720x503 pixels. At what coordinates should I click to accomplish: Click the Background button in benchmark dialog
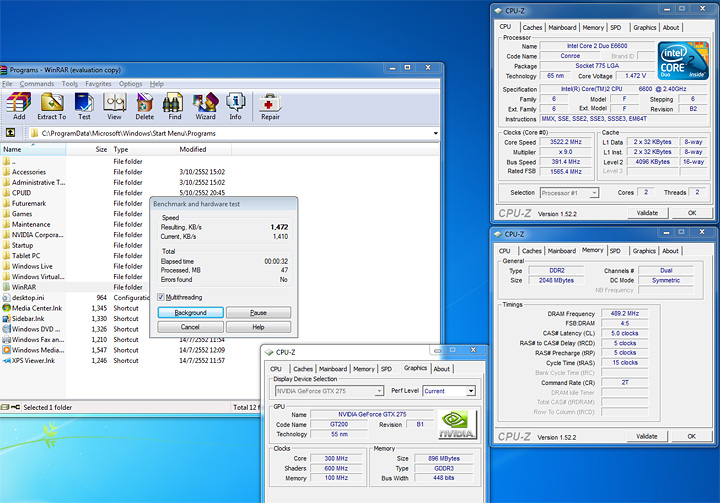coord(191,312)
